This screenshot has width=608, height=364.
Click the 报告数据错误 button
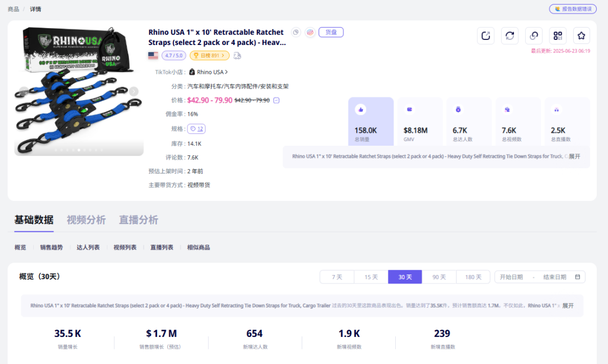tap(573, 9)
